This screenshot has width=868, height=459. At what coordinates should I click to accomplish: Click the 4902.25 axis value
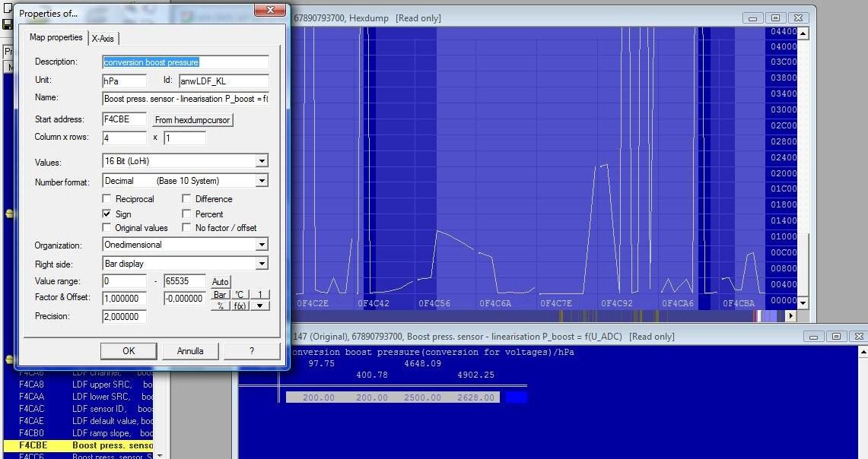[475, 375]
